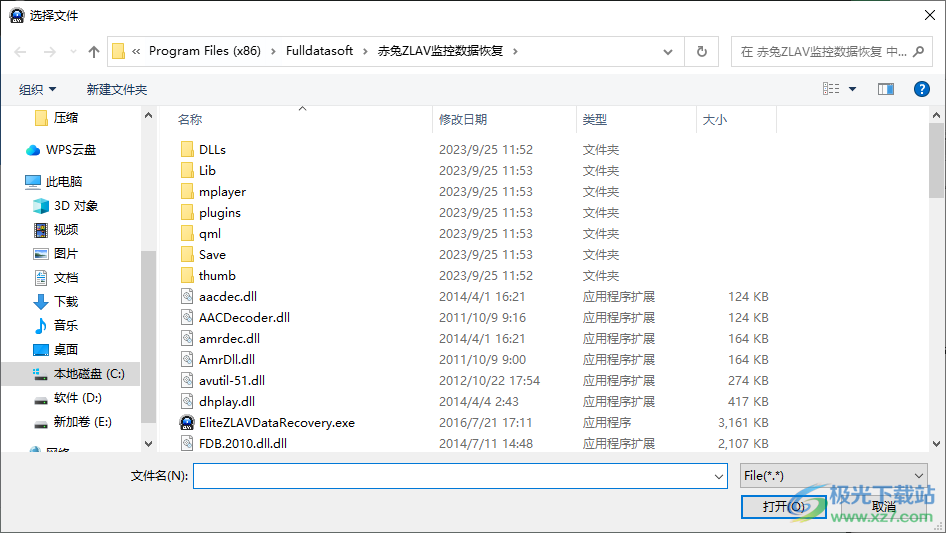
Task: Select 软件 (D:) drive
Action: coord(68,398)
